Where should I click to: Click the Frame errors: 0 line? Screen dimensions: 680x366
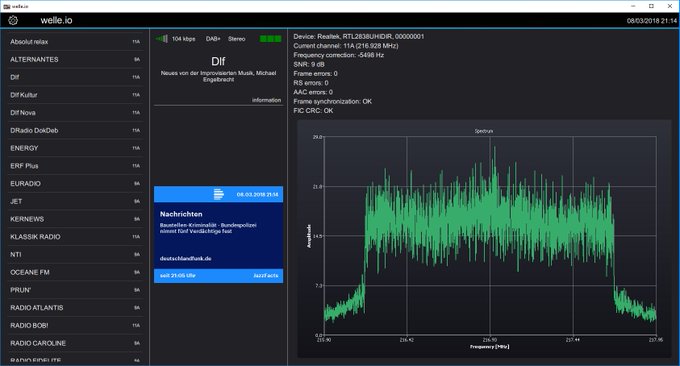pyautogui.click(x=315, y=74)
